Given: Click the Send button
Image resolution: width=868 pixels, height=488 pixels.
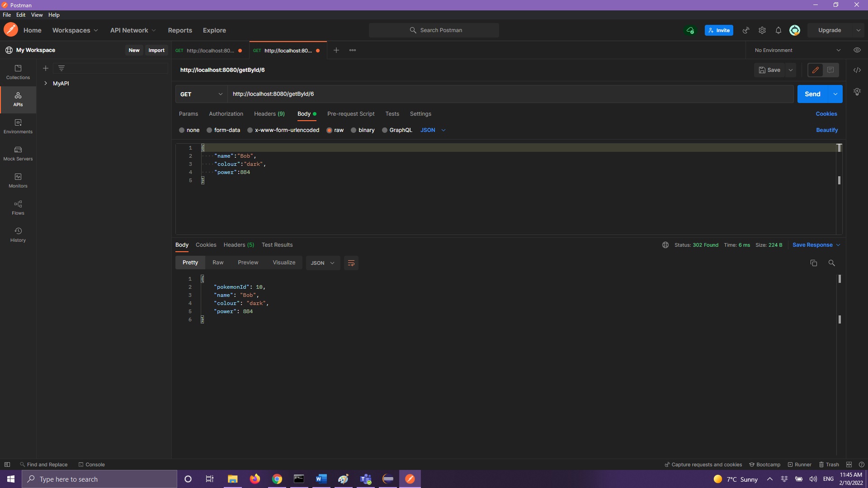Looking at the screenshot, I should click(812, 94).
